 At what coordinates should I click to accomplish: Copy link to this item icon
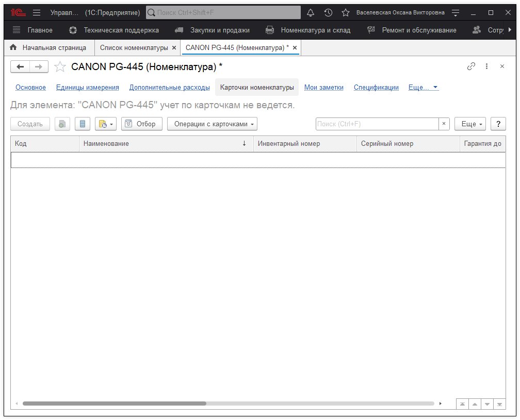(x=471, y=66)
